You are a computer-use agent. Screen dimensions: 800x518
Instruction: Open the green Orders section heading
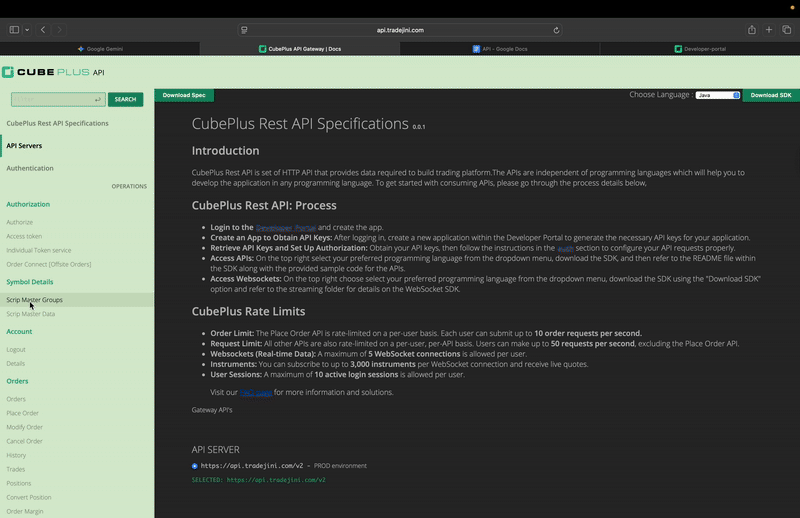click(17, 381)
